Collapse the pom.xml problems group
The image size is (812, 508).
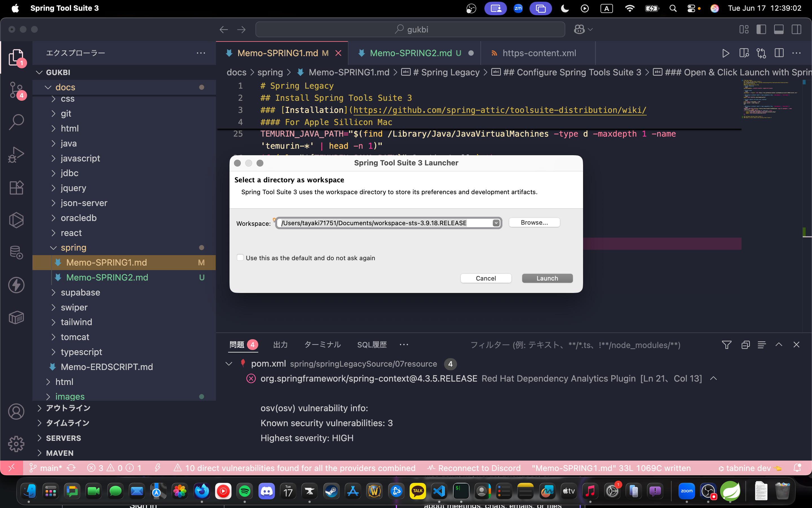click(229, 364)
